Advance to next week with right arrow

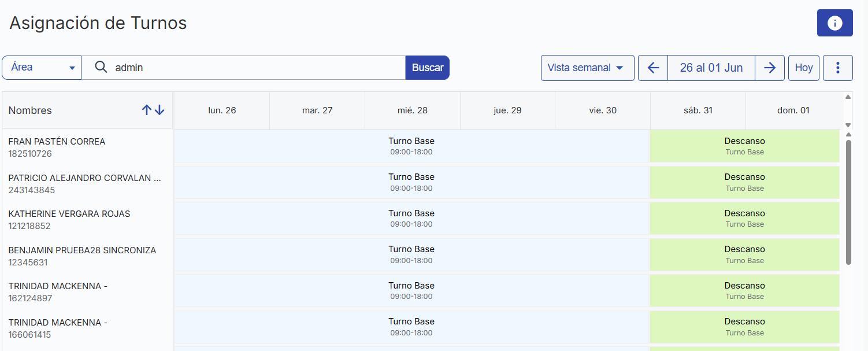(x=770, y=68)
